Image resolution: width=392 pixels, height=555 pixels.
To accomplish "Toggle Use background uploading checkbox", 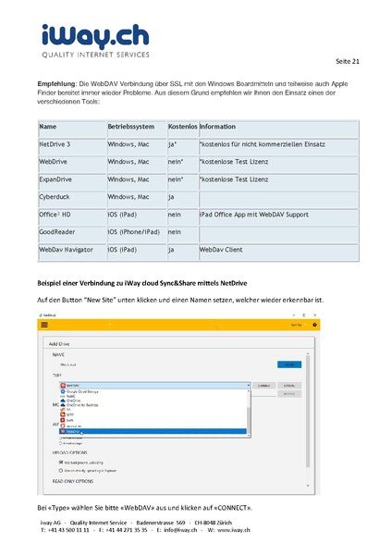I will (x=61, y=462).
